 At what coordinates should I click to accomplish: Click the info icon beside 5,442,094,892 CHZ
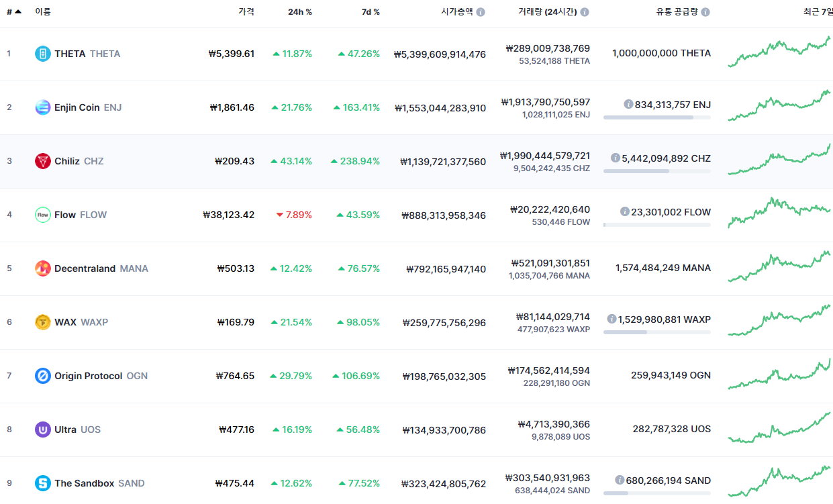(615, 158)
